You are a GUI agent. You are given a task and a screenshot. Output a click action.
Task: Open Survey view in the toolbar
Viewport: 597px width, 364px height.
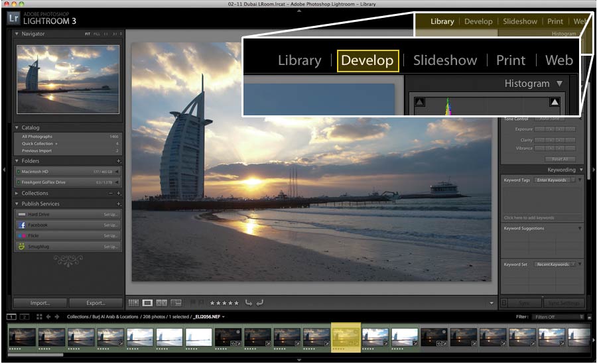pyautogui.click(x=176, y=303)
